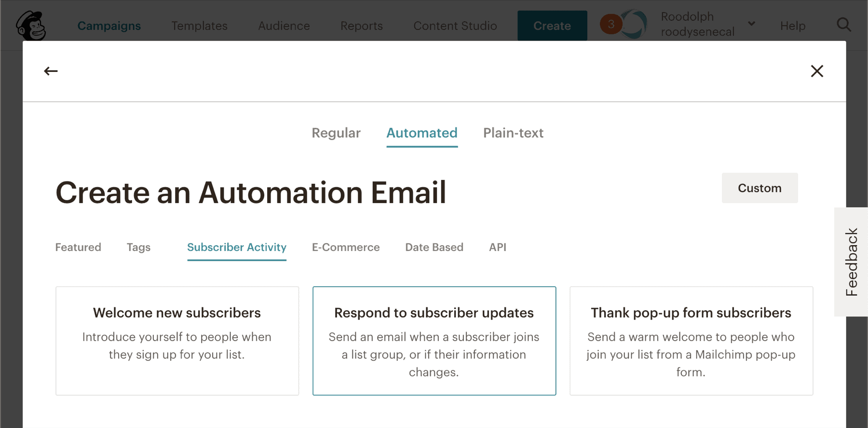Click the orange notification badge
868x428 pixels.
pyautogui.click(x=610, y=24)
